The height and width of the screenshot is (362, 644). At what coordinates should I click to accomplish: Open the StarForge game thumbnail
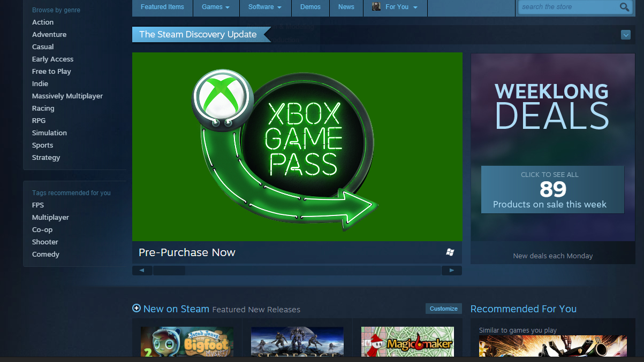click(297, 342)
